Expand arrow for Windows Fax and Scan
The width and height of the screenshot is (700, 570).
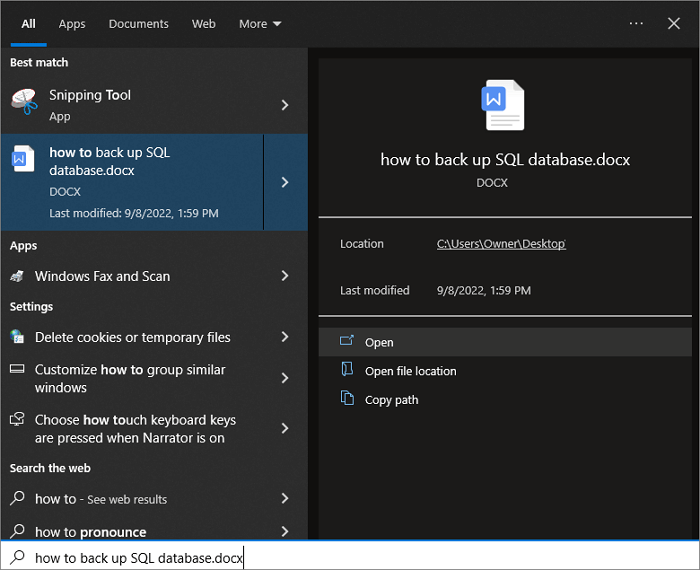point(285,276)
